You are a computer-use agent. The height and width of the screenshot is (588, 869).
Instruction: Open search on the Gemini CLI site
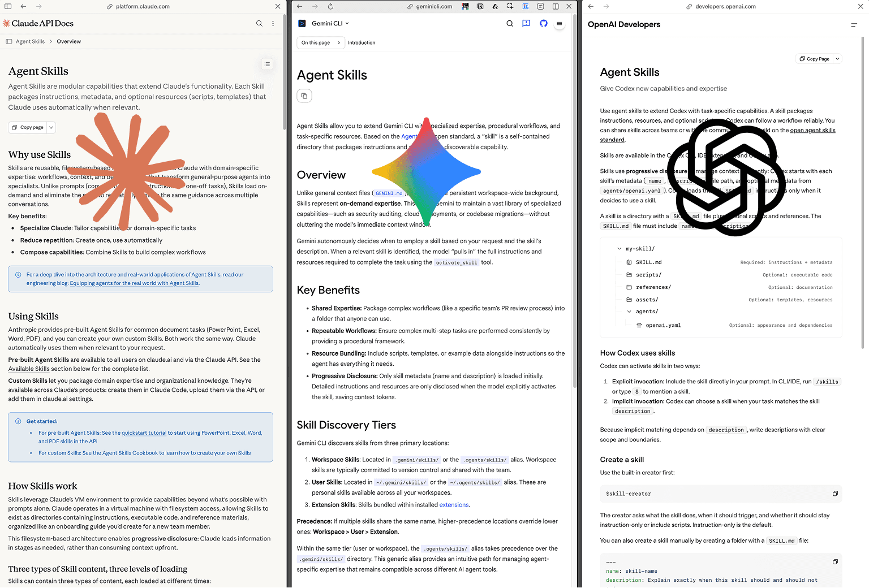pos(510,23)
